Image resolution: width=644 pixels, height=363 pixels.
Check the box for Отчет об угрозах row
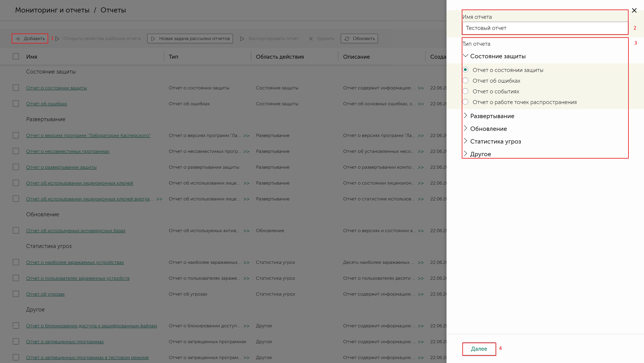[16, 294]
